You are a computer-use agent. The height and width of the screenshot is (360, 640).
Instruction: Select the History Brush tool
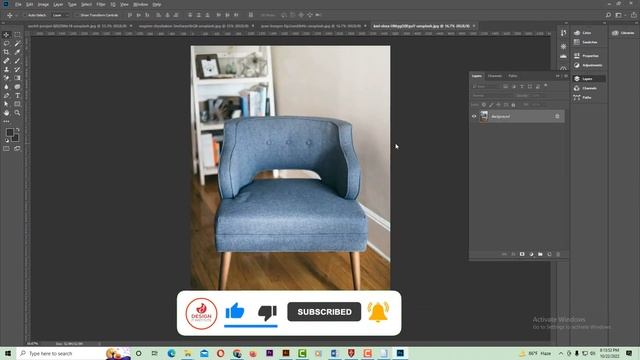(x=17, y=69)
